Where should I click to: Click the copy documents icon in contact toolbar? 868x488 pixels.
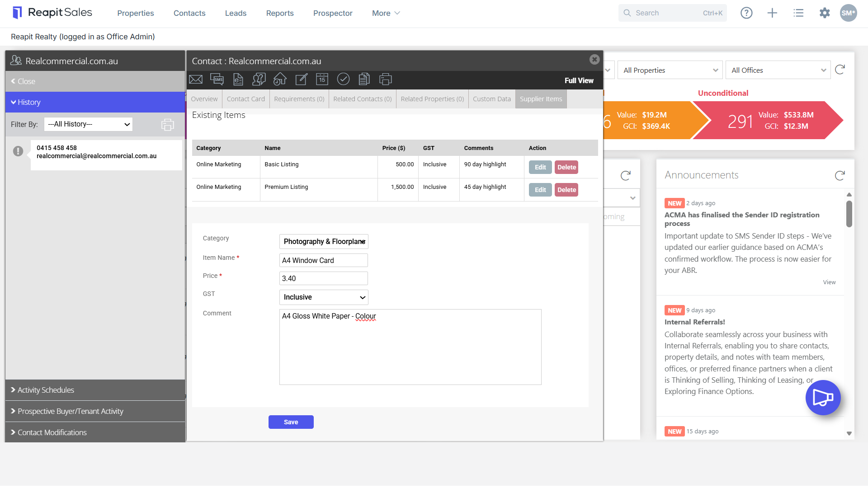point(364,80)
